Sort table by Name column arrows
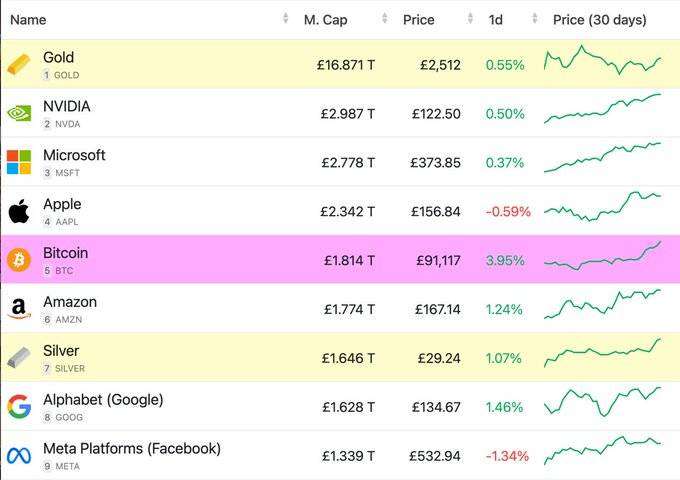The width and height of the screenshot is (680, 480). (286, 20)
